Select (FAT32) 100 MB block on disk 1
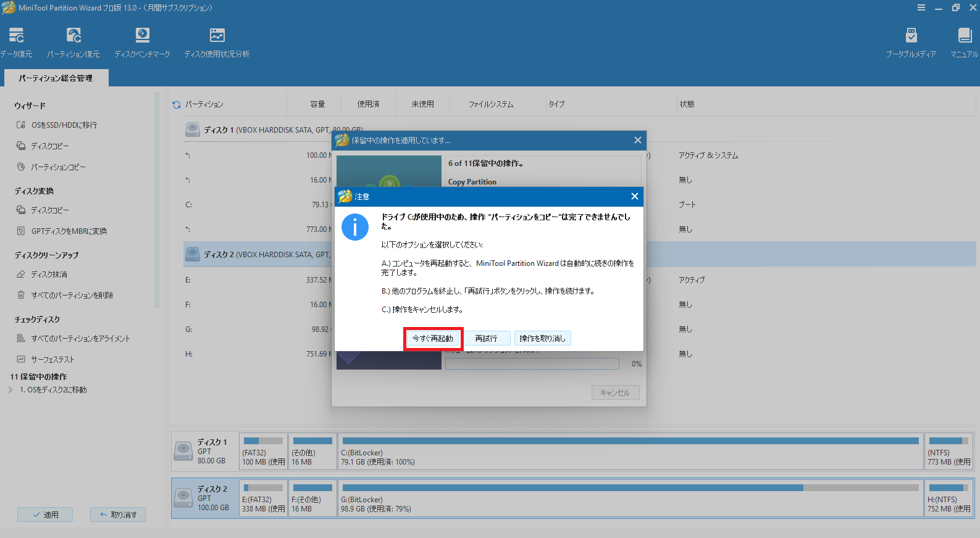Screen dimensions: 980x538 tap(263, 451)
